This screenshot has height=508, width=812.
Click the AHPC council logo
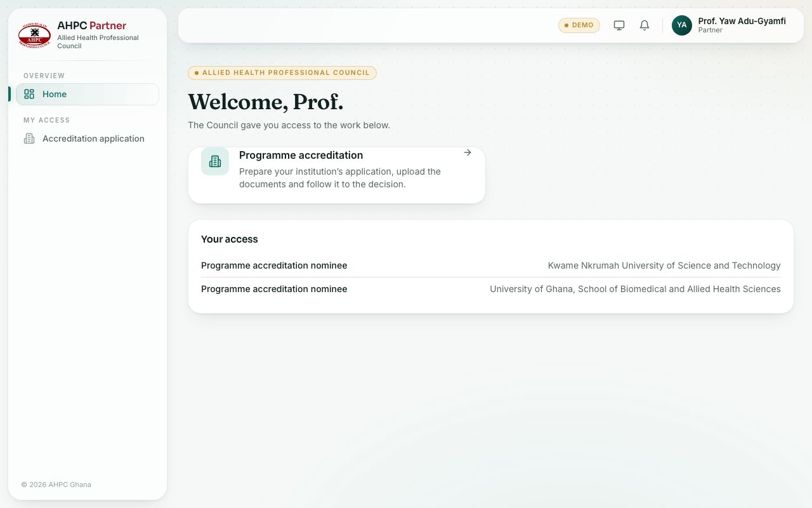click(x=34, y=36)
